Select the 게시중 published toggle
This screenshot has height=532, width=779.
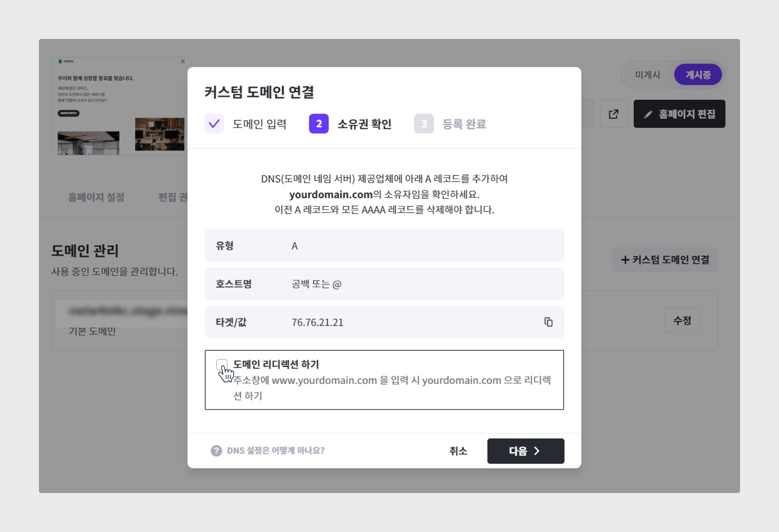click(698, 75)
